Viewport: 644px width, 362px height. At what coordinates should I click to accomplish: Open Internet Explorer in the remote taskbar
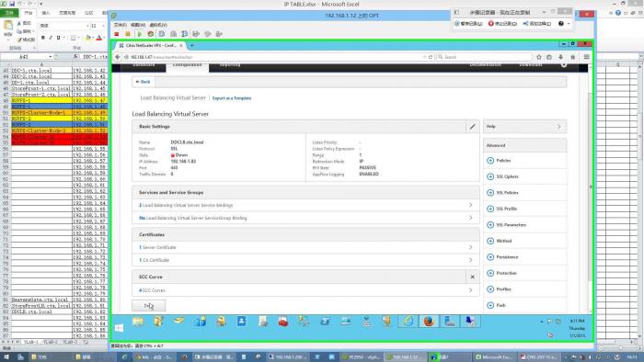(x=408, y=322)
